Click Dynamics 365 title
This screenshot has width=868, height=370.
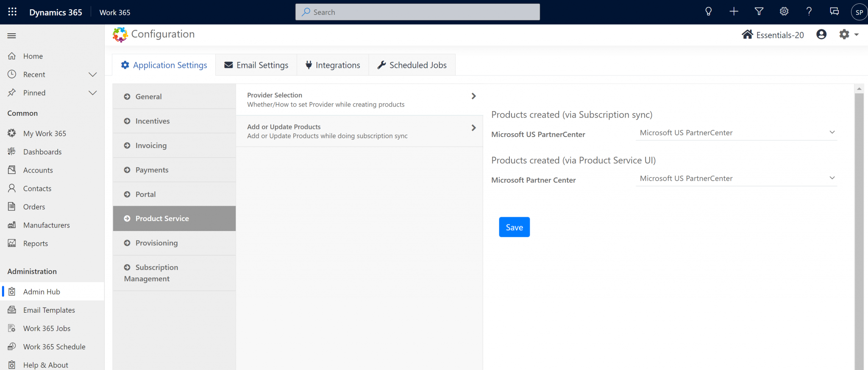click(x=56, y=12)
